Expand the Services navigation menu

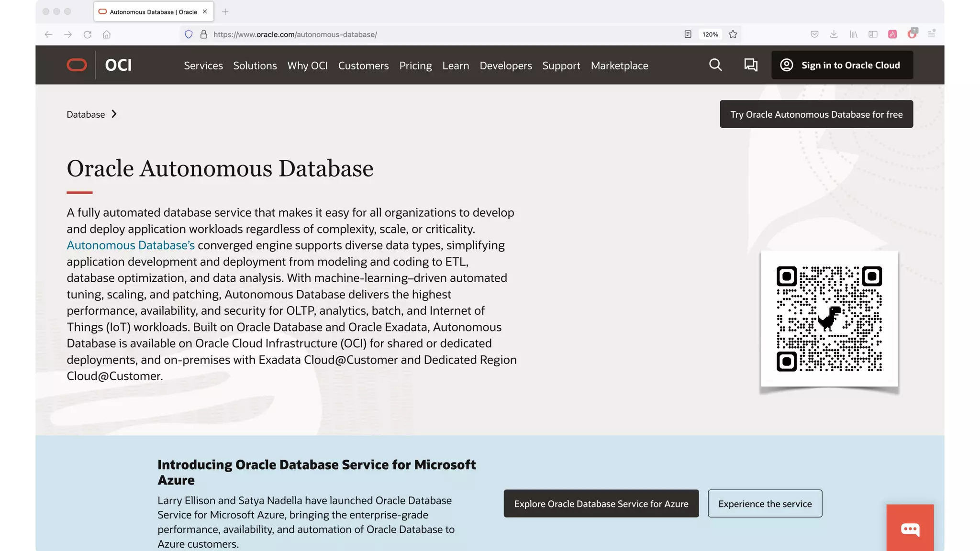pos(203,66)
